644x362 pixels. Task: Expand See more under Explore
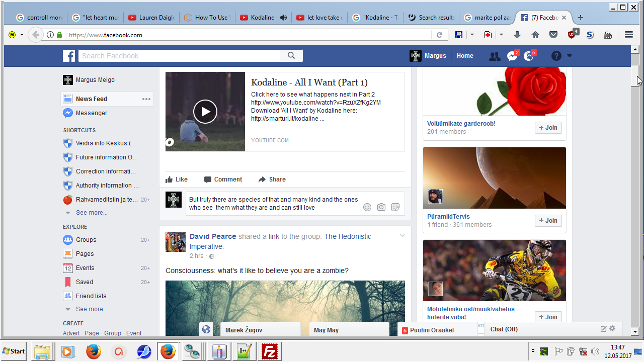click(92, 309)
